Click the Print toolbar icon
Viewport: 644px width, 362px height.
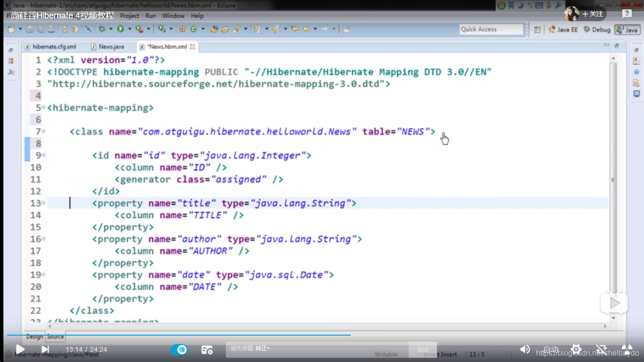pyautogui.click(x=51, y=29)
